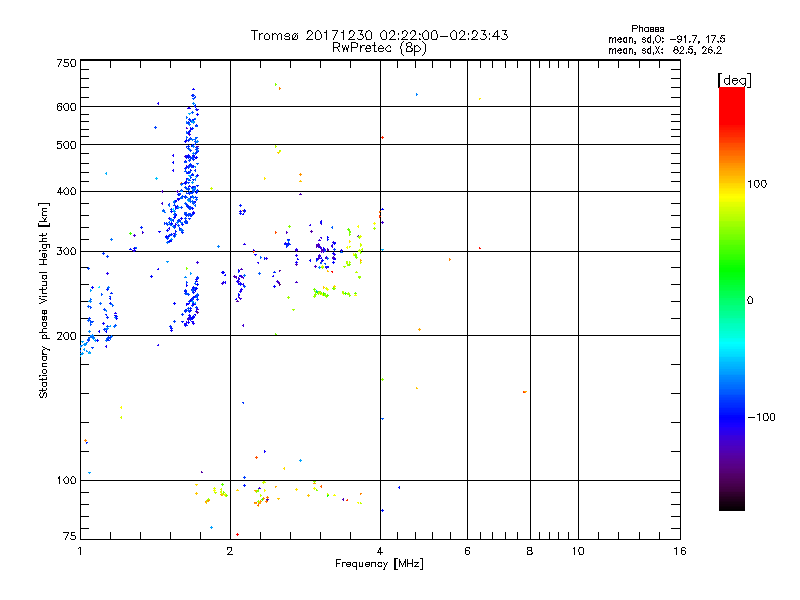Click the rainbow phase colorbar

732,298
